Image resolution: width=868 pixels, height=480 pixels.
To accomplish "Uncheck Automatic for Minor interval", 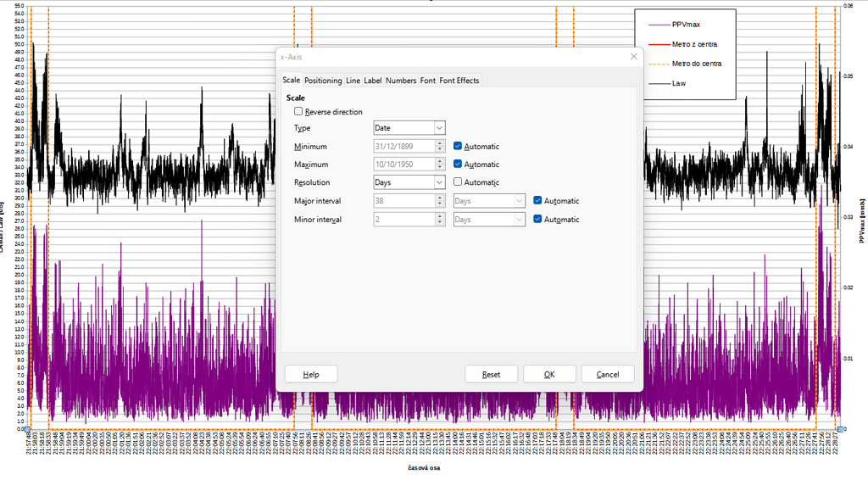I will pos(537,219).
